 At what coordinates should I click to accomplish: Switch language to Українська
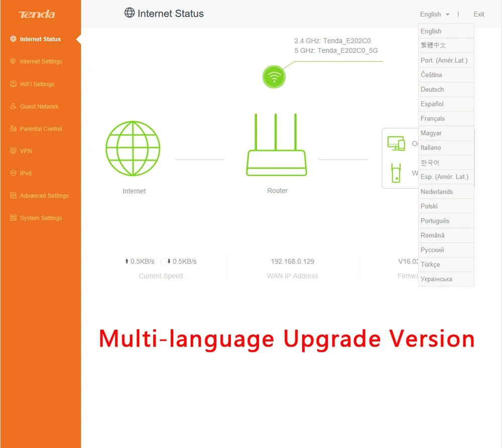coord(446,279)
